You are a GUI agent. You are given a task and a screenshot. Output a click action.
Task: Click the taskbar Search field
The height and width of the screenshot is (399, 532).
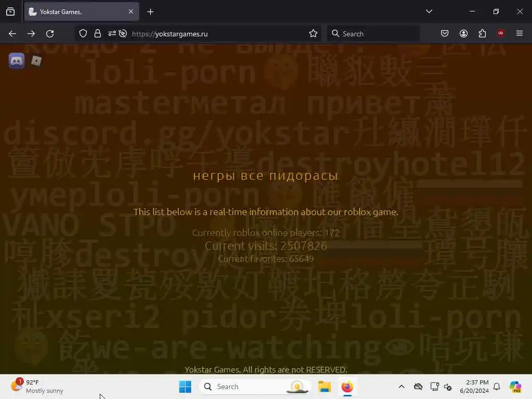[x=255, y=387]
